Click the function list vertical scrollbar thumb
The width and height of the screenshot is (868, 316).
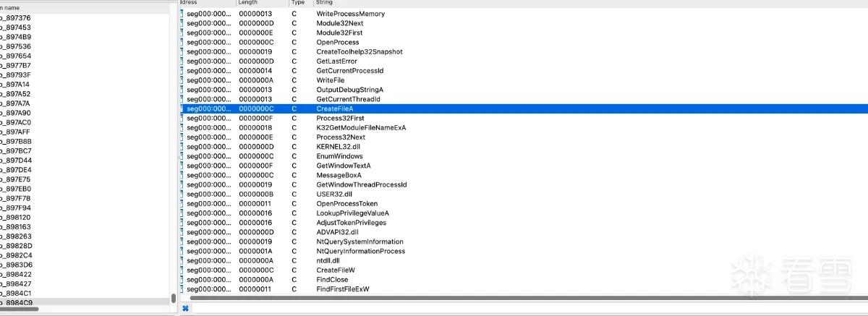pos(174,297)
